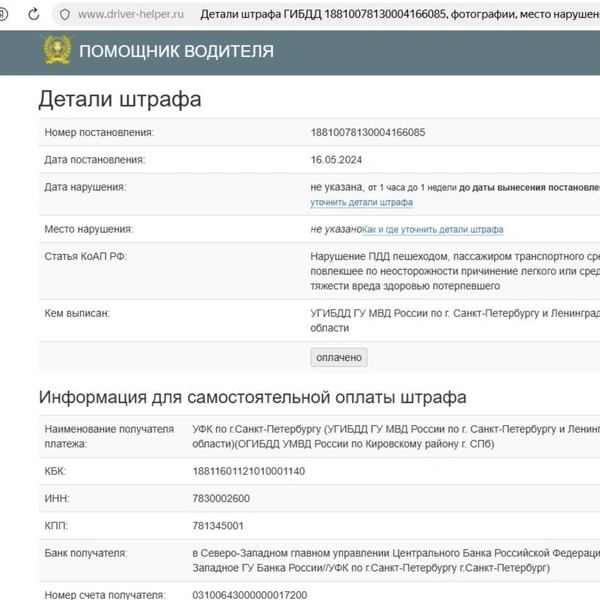This screenshot has width=600, height=600.
Task: Click the 'УФК по г.Санкт-Петербургу' recipient name
Action: (396, 437)
